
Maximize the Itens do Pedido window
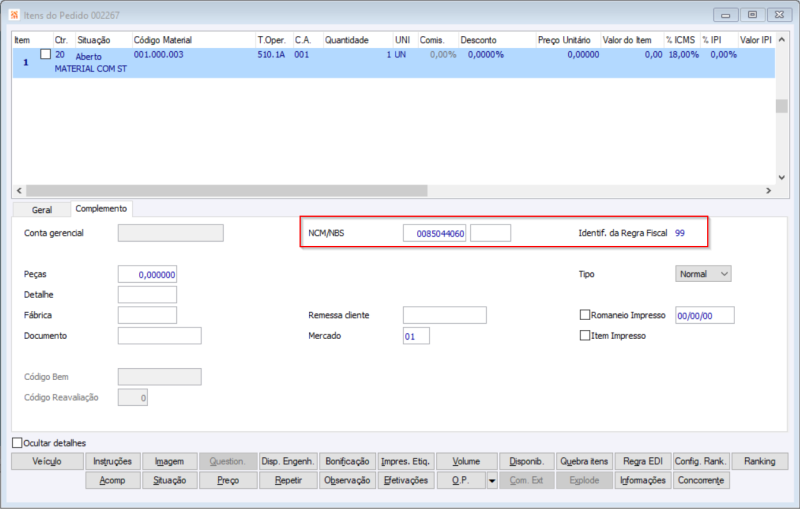click(752, 15)
